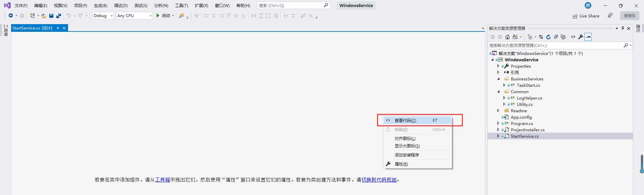Click the Navigate Backward arrow icon
The image size is (644, 195).
(11, 16)
